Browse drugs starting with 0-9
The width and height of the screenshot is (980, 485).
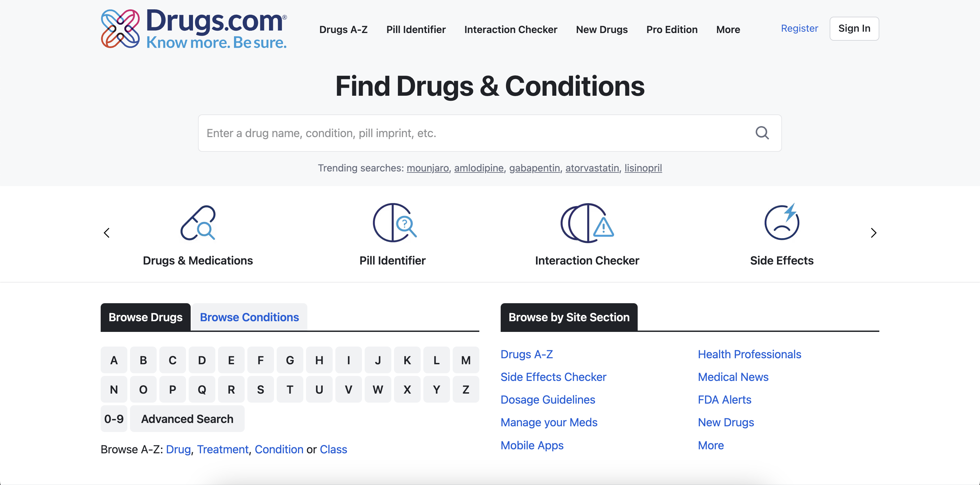tap(114, 419)
